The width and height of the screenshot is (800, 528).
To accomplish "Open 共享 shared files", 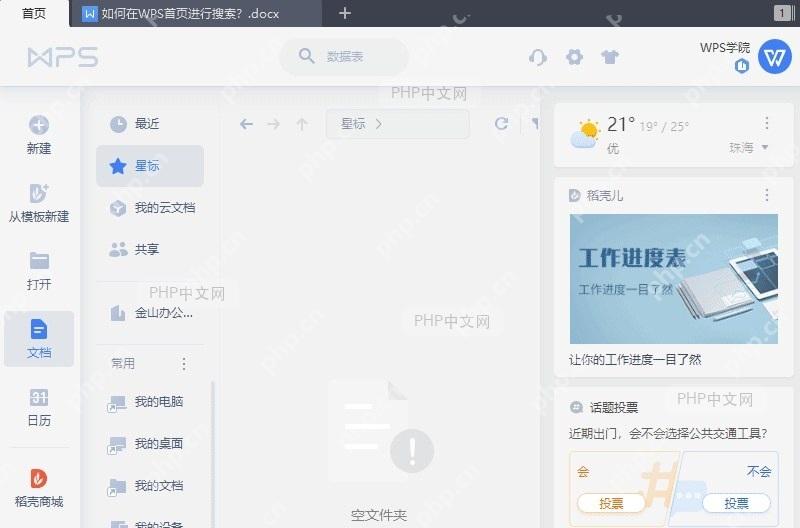I will click(150, 249).
